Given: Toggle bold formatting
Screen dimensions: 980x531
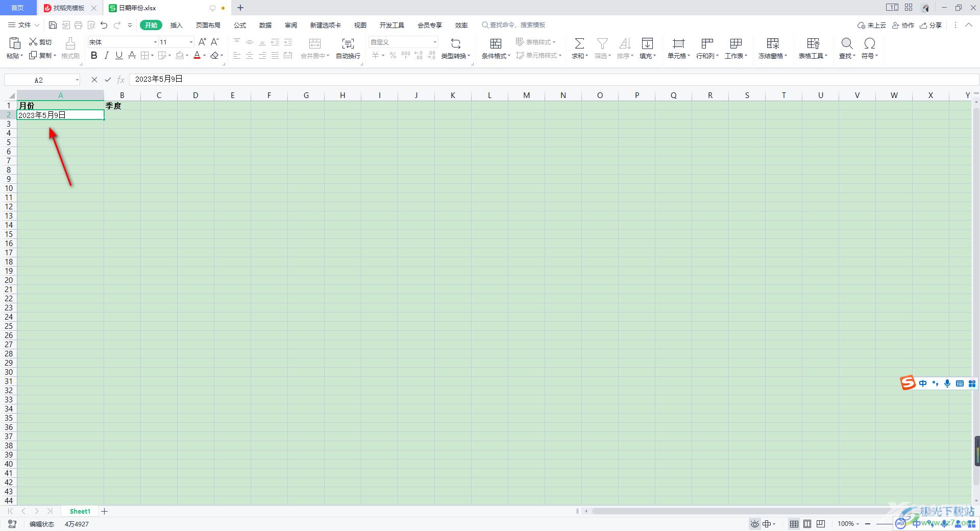Looking at the screenshot, I should [94, 55].
